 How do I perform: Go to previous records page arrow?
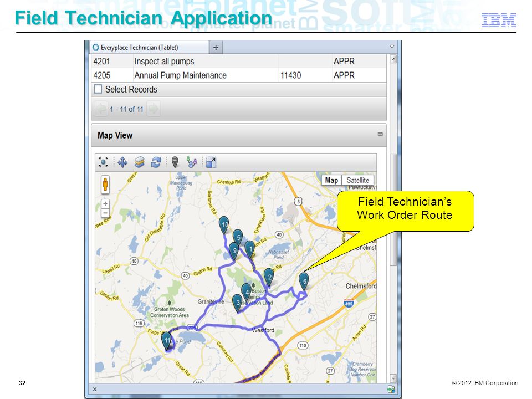(x=101, y=109)
